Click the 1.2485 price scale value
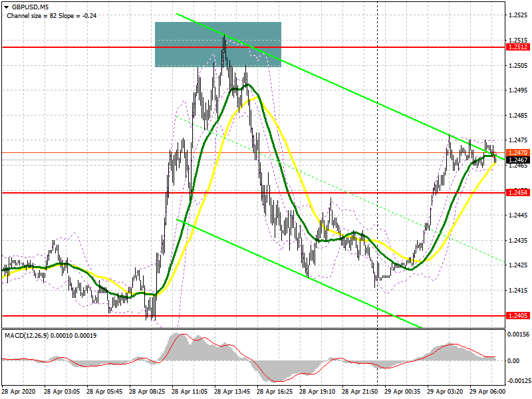 pos(518,115)
